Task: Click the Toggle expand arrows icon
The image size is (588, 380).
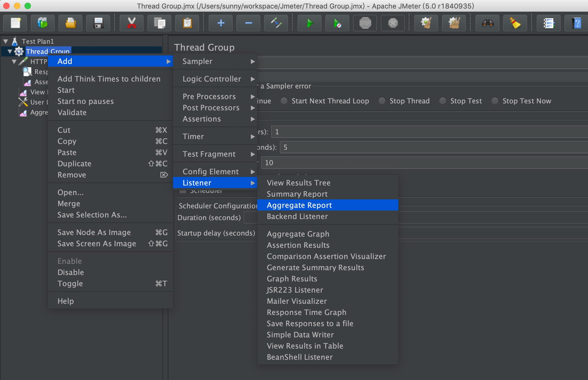Action: point(276,23)
